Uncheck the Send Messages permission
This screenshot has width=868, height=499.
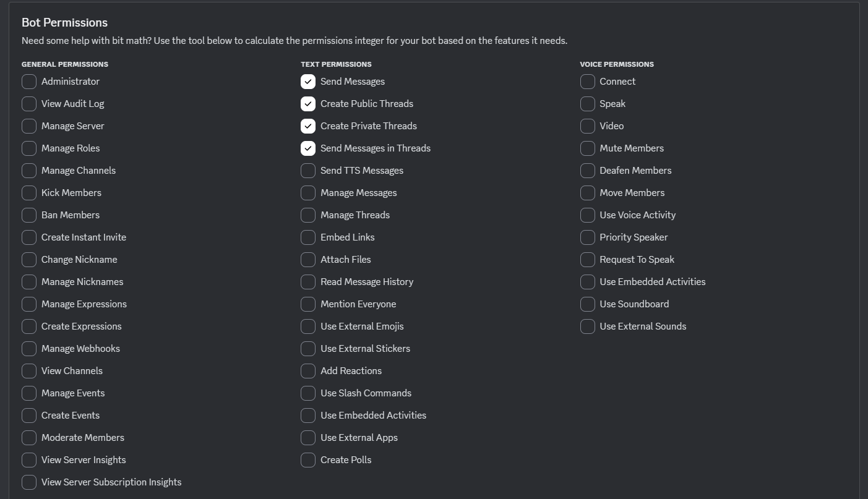coord(308,82)
